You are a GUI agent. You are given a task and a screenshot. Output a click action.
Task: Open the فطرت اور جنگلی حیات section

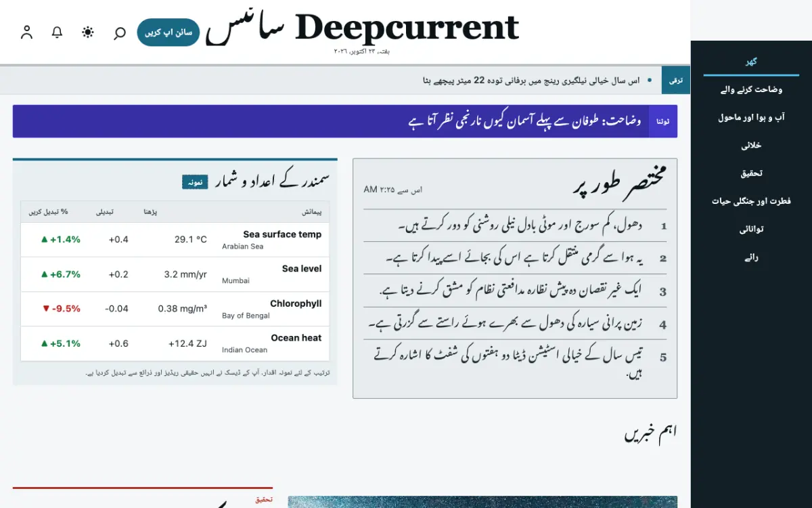click(x=751, y=201)
